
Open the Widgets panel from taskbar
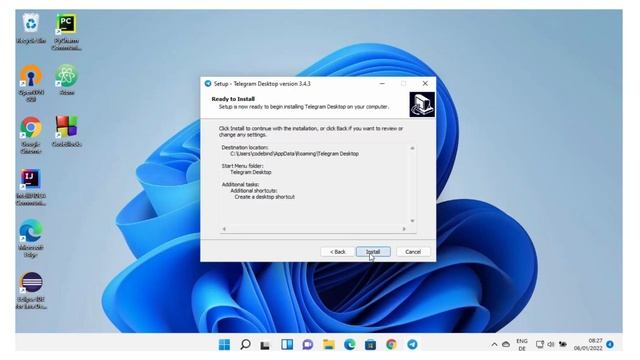[287, 344]
